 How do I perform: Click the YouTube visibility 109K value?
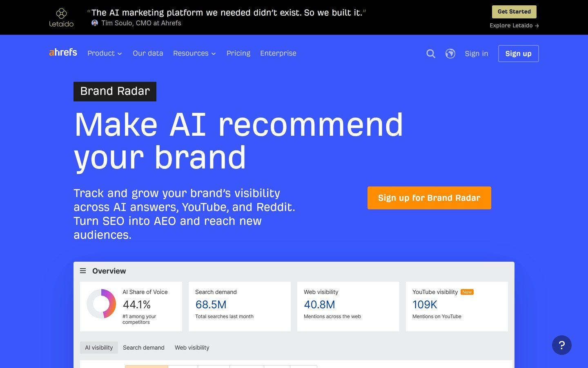point(425,305)
